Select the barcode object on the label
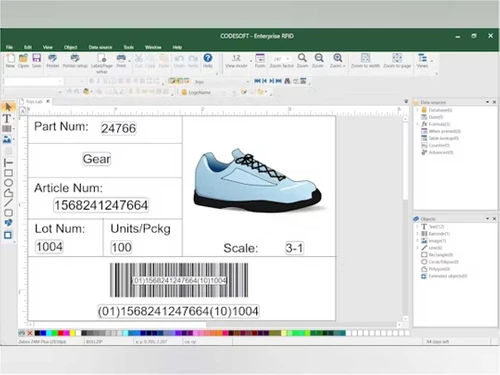 [179, 280]
